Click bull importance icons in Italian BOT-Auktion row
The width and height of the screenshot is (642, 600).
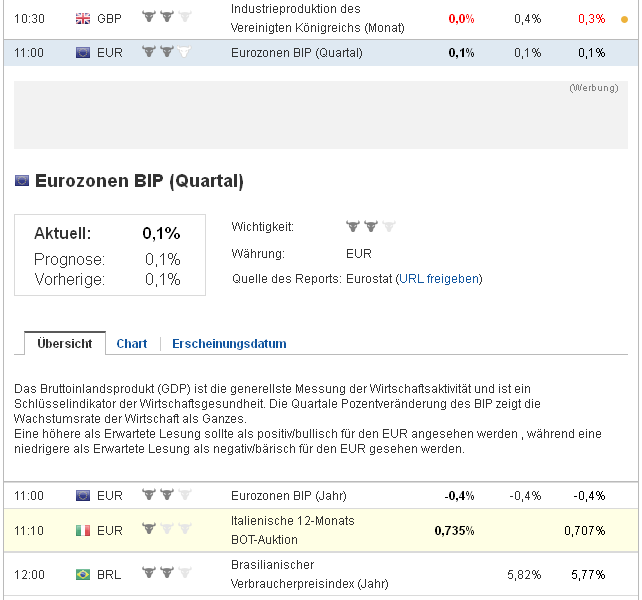[166, 529]
